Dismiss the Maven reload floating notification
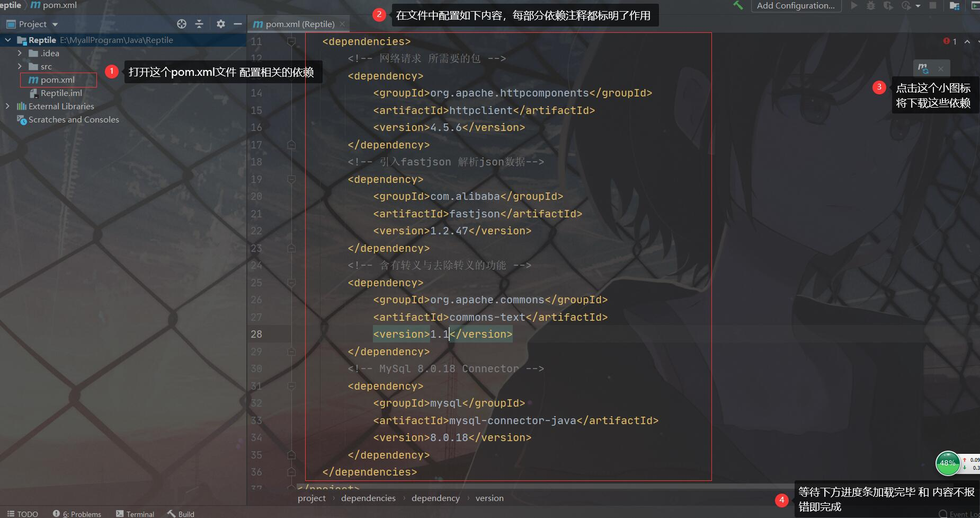The height and width of the screenshot is (518, 980). [x=941, y=68]
